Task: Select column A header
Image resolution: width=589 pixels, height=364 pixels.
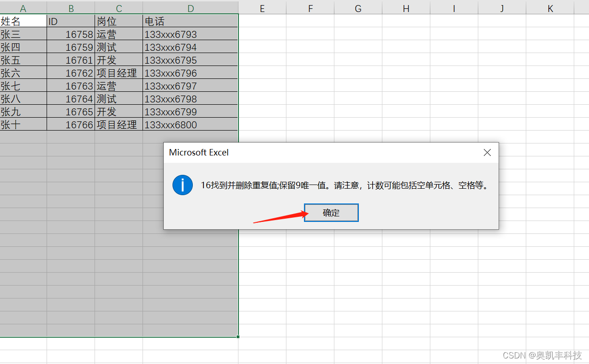Action: 23,8
